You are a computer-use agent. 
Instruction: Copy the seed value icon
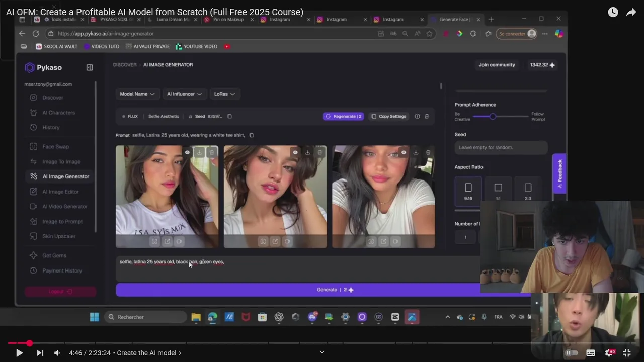coord(229,116)
